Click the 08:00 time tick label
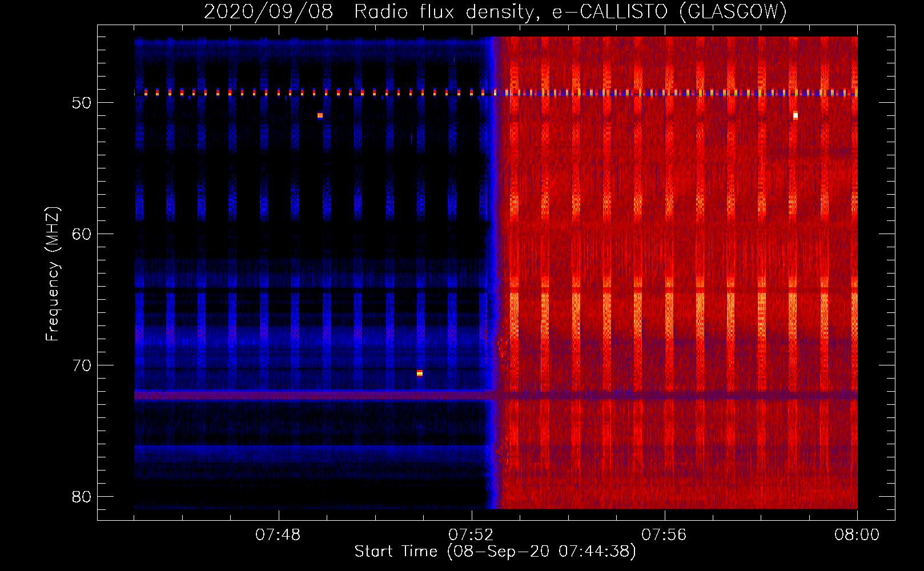924x571 pixels. 857,535
